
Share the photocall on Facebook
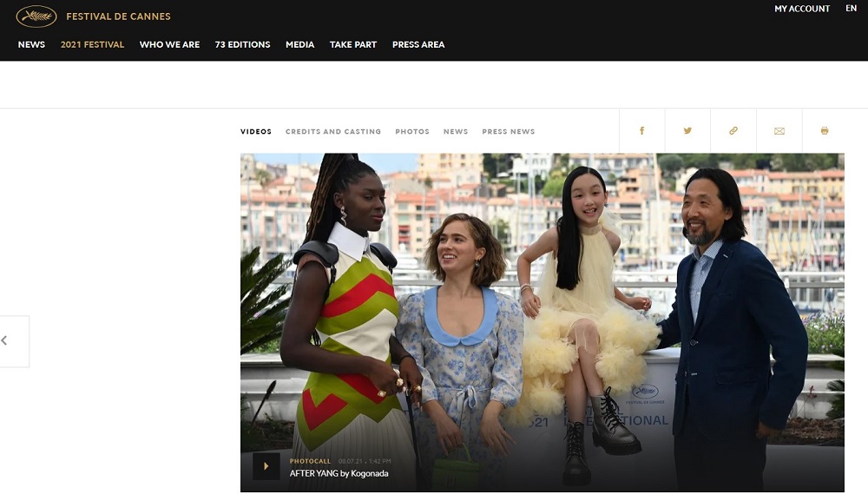(642, 130)
